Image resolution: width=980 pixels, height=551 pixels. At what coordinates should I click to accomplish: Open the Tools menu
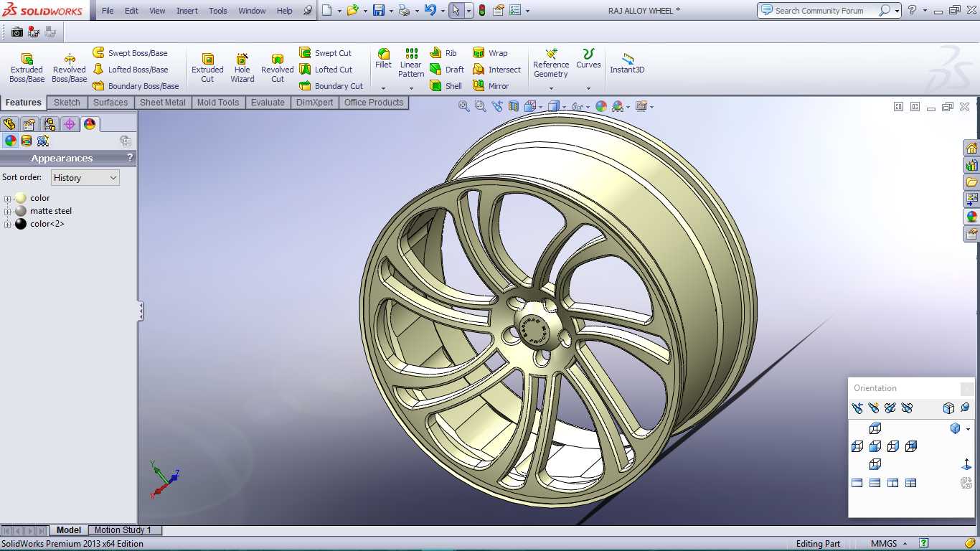point(218,11)
